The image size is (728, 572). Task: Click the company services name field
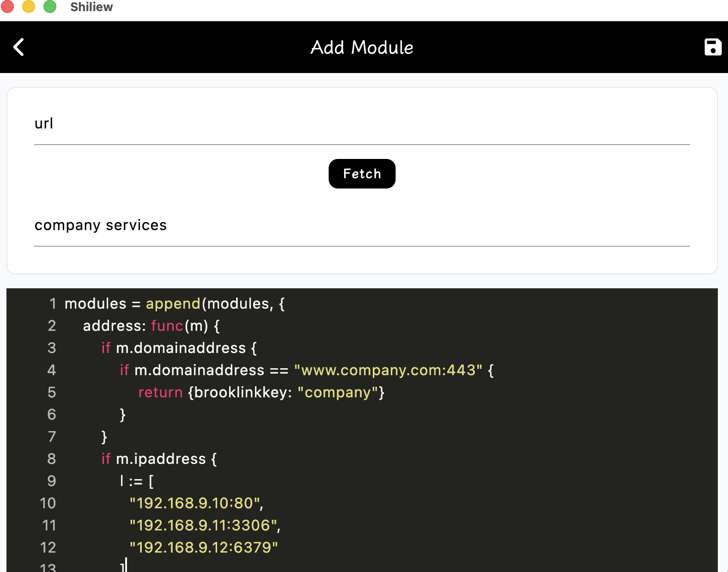(x=362, y=225)
